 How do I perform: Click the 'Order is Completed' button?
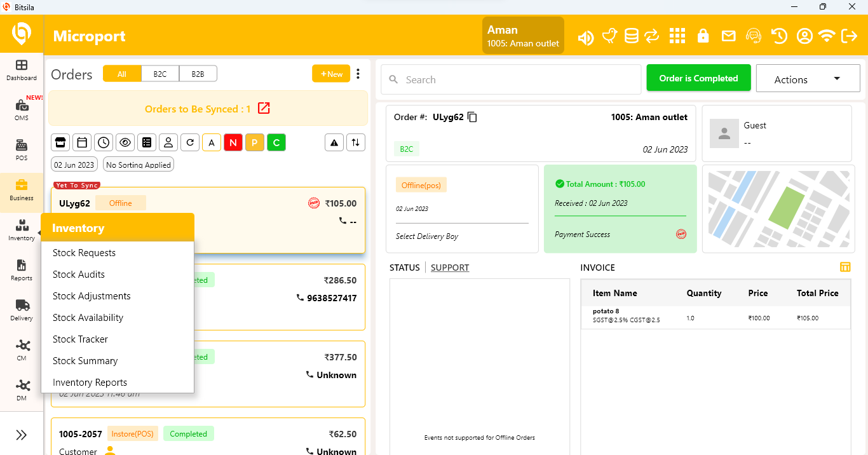tap(698, 78)
